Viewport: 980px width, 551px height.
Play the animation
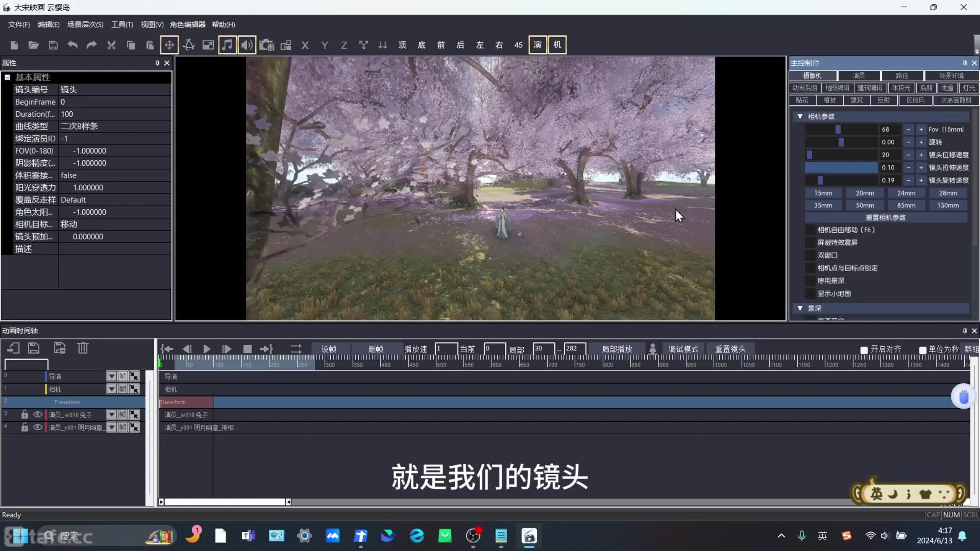coord(207,349)
